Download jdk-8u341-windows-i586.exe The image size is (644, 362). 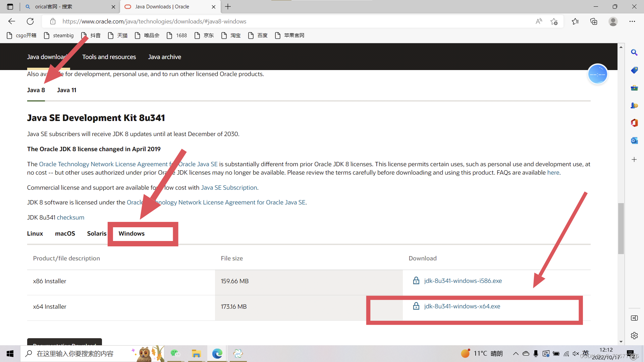click(x=463, y=281)
